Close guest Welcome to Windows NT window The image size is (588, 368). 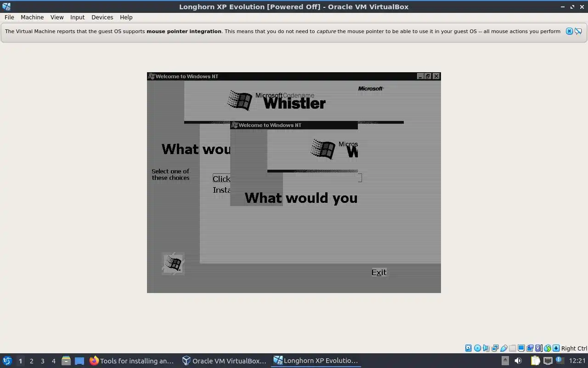[436, 76]
